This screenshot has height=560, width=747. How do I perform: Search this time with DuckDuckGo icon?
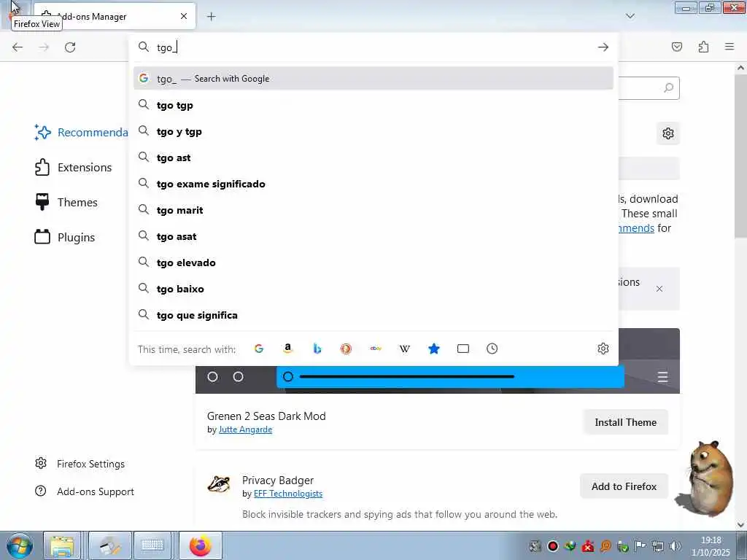click(346, 349)
